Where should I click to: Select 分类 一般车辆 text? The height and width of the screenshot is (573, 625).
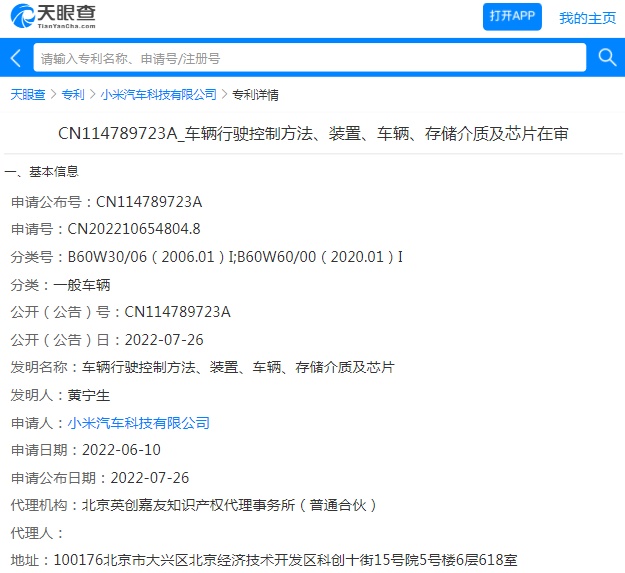pyautogui.click(x=61, y=285)
